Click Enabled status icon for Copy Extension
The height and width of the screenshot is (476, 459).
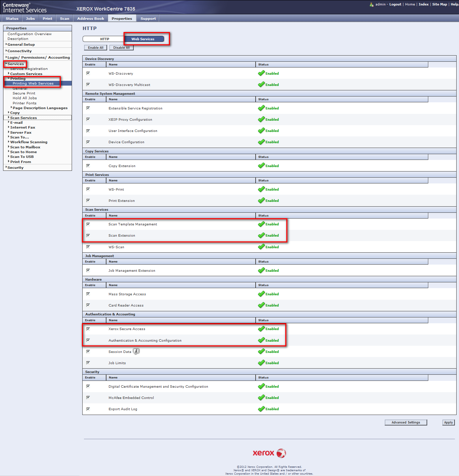click(261, 166)
